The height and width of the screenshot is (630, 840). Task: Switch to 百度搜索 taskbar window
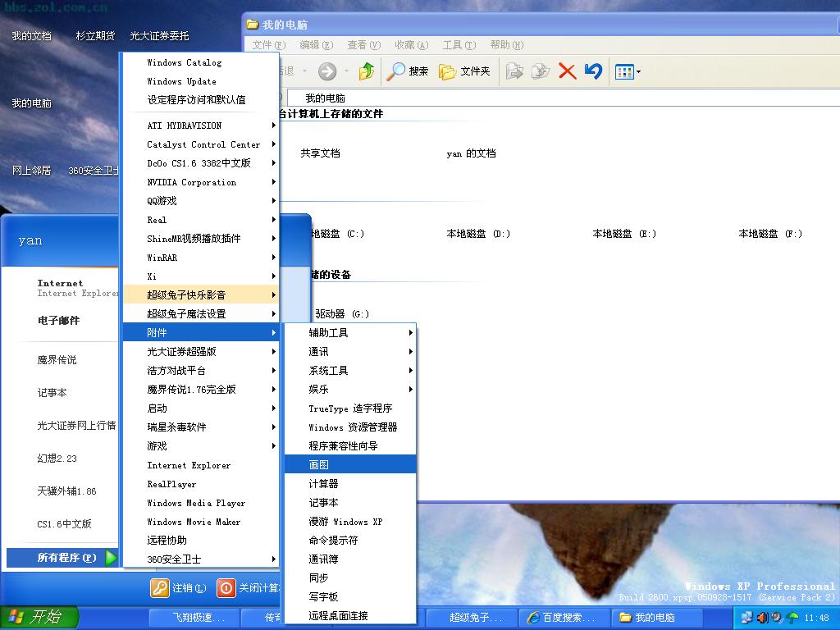(x=566, y=618)
